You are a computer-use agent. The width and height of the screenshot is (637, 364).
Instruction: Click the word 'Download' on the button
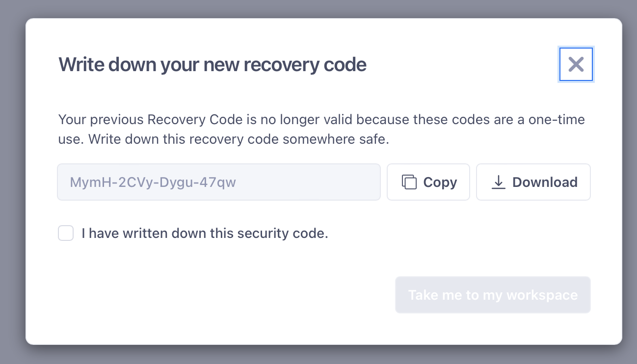pos(545,182)
